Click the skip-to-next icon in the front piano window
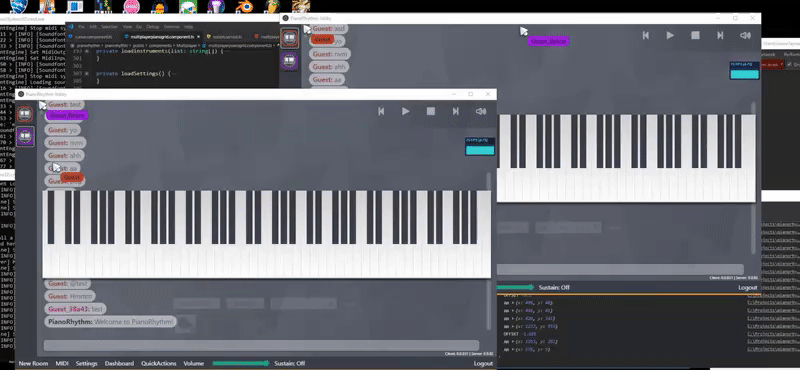Viewport: 800px width, 370px height. [x=456, y=111]
